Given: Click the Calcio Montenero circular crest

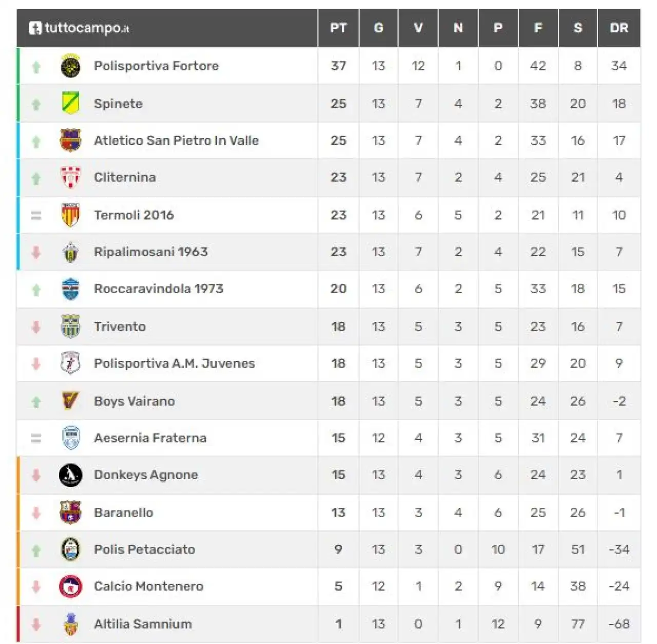Looking at the screenshot, I should pyautogui.click(x=70, y=586).
